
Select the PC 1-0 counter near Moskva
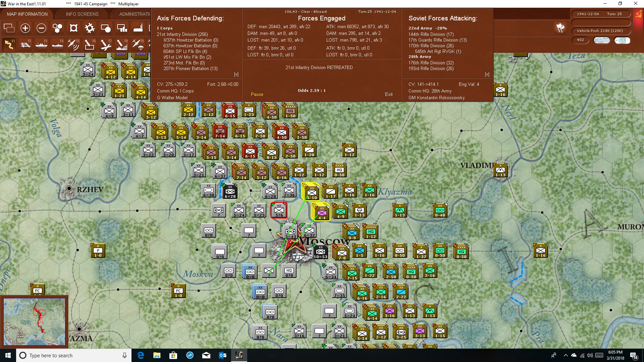[178, 291]
